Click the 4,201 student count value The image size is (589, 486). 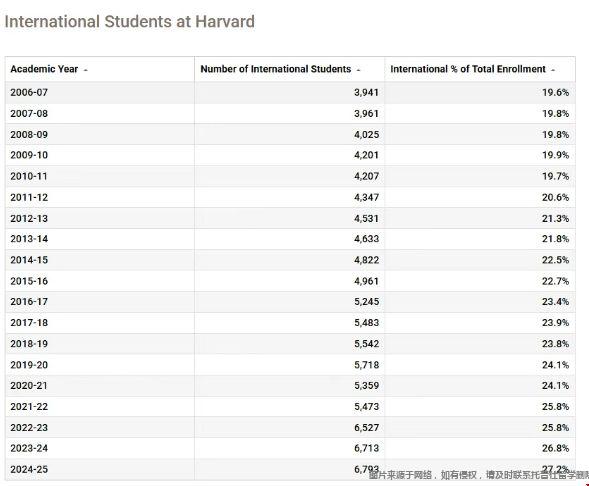[366, 155]
